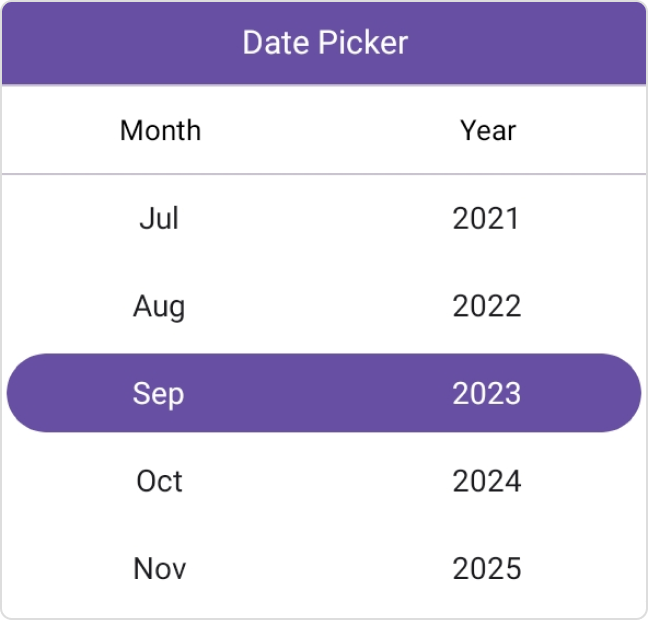Set the year to 2025
This screenshot has width=648, height=620.
point(486,569)
